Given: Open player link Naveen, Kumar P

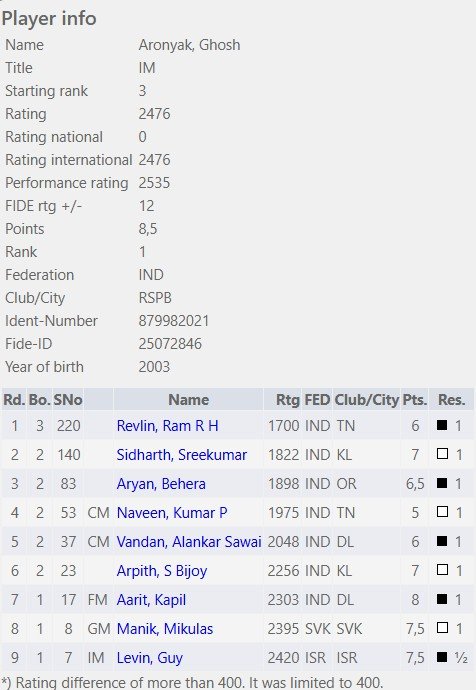Looking at the screenshot, I should pos(172,513).
